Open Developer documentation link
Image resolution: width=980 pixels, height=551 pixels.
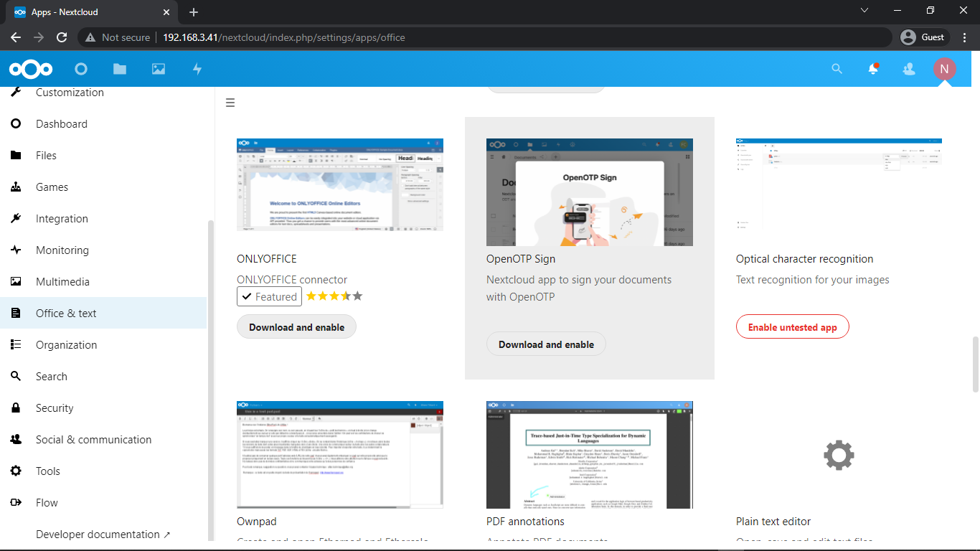pos(103,534)
